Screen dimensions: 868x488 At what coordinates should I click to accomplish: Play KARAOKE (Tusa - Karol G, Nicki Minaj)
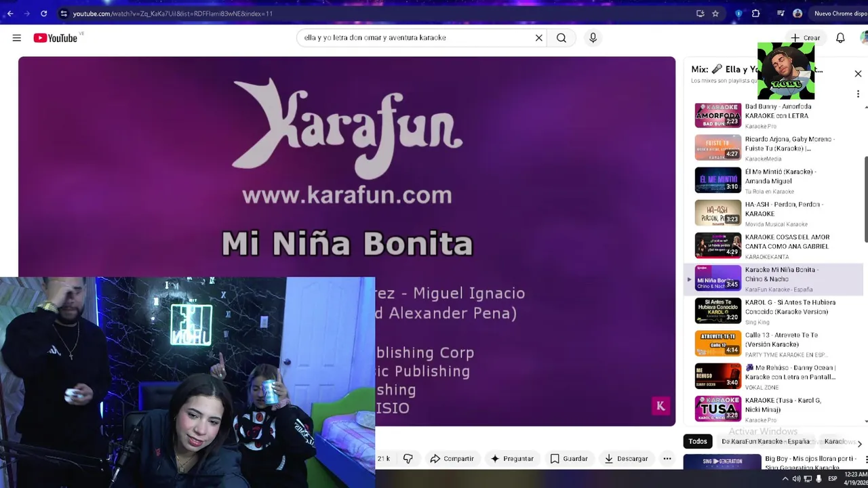773,409
